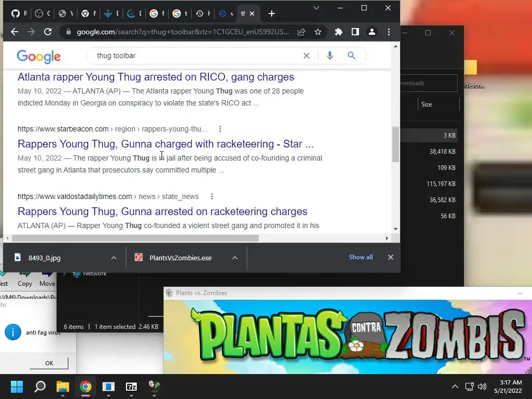Select the 38,418 KB file row
The height and width of the screenshot is (399, 532).
(x=429, y=152)
